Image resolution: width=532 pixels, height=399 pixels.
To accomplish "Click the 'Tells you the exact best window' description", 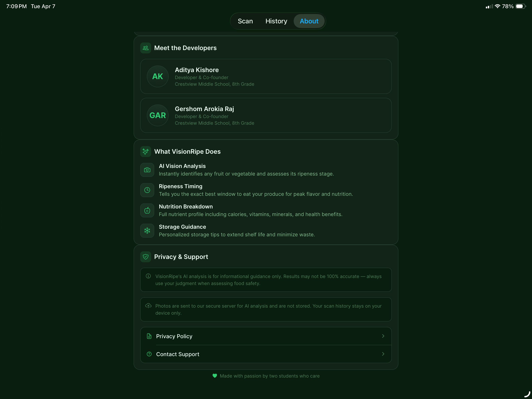I will point(256,194).
